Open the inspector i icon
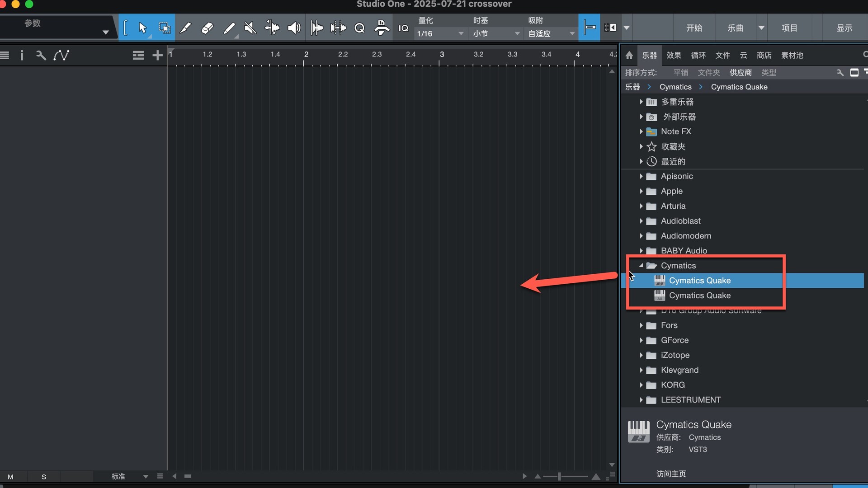Screen dimensions: 868x488 pos(22,55)
